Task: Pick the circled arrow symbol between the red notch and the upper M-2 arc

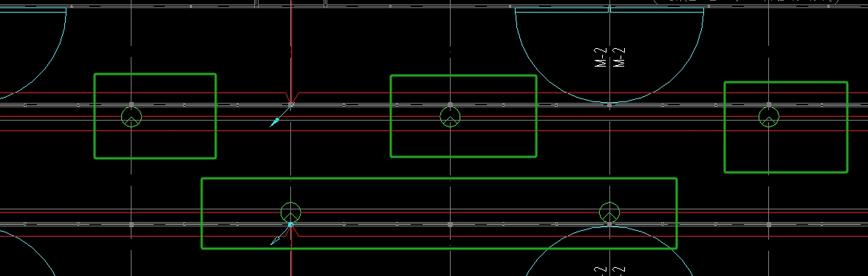Action: [450, 117]
